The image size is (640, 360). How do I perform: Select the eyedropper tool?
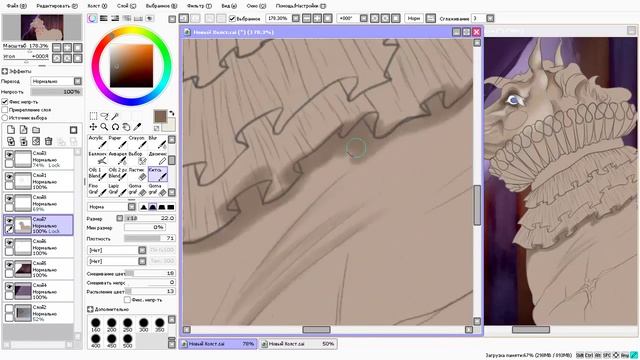click(137, 127)
